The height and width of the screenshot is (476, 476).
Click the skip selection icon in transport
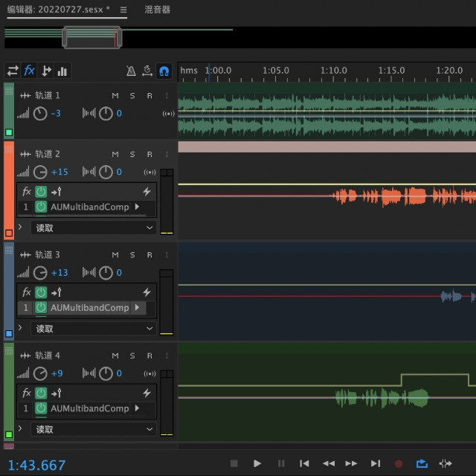click(445, 463)
